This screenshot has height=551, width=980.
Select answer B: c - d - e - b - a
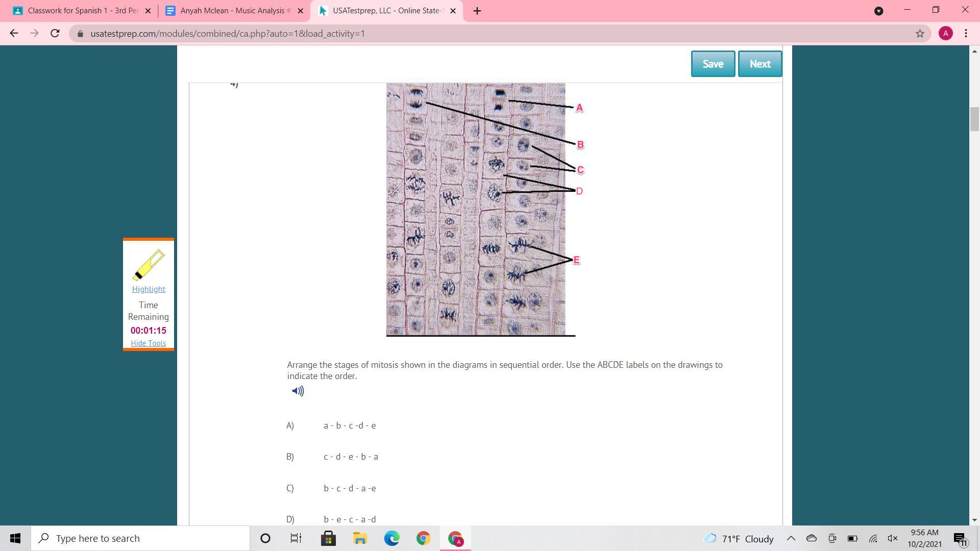(351, 457)
